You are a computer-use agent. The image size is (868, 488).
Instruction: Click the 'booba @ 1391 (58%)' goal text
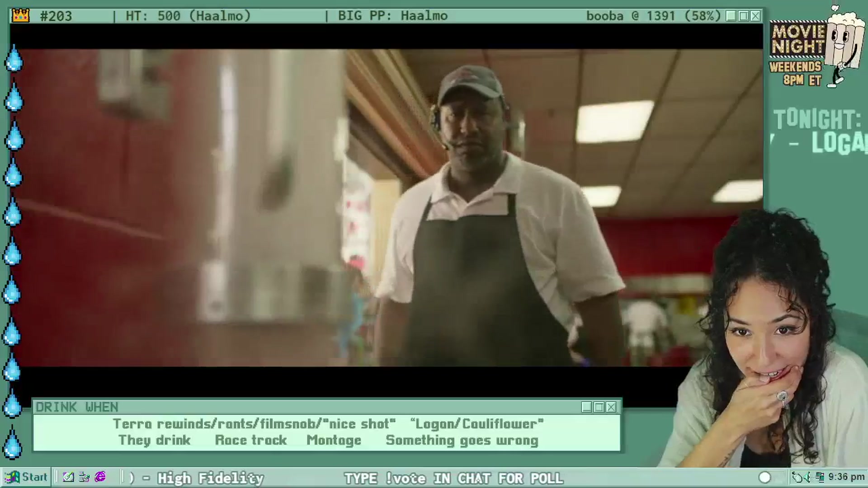coord(653,16)
